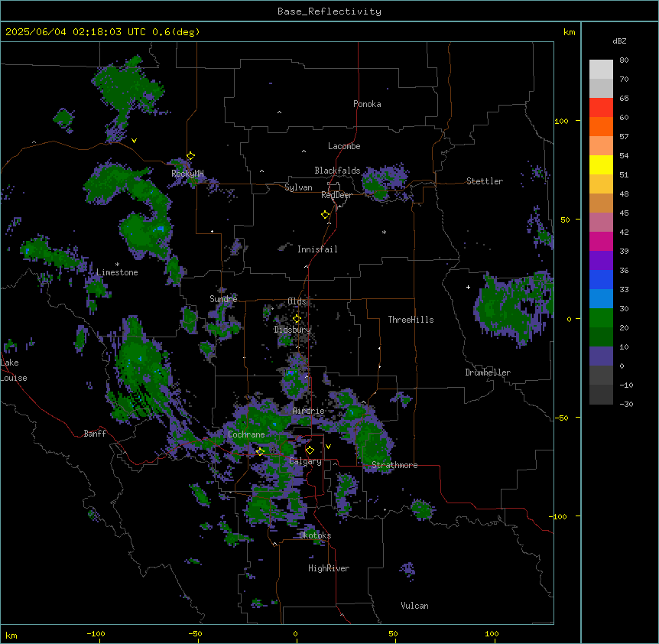Click the Didsbury town label
659x644 pixels.
point(293,330)
